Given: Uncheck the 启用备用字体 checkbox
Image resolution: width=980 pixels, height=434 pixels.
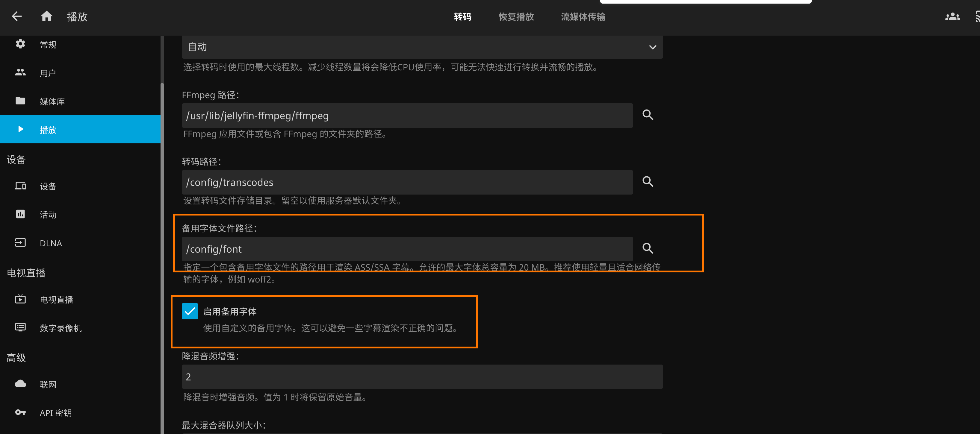Looking at the screenshot, I should click(190, 311).
